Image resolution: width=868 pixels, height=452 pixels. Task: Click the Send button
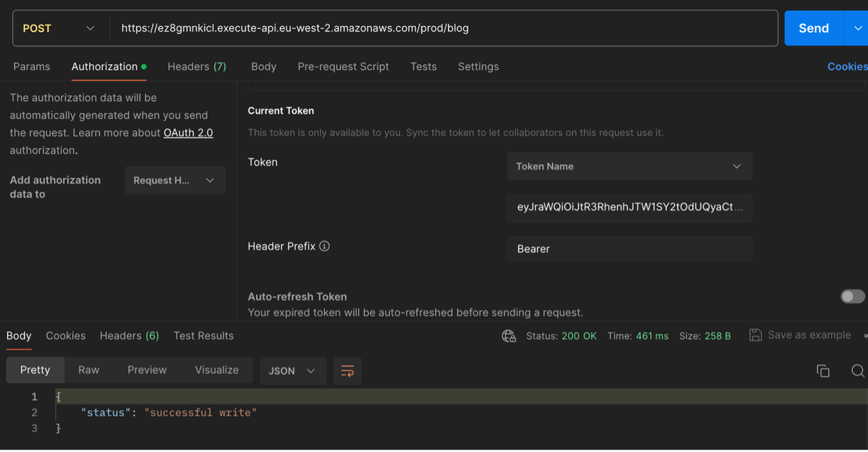pos(813,28)
